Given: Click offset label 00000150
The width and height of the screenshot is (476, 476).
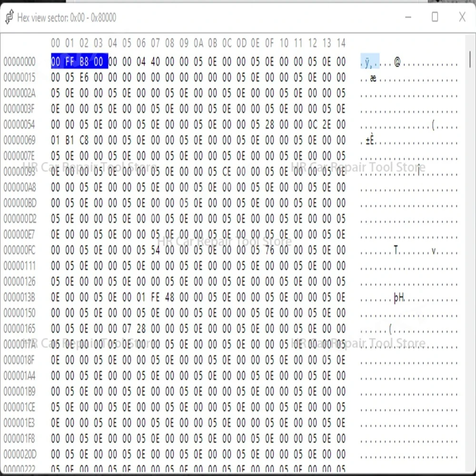Looking at the screenshot, I should 20,313.
